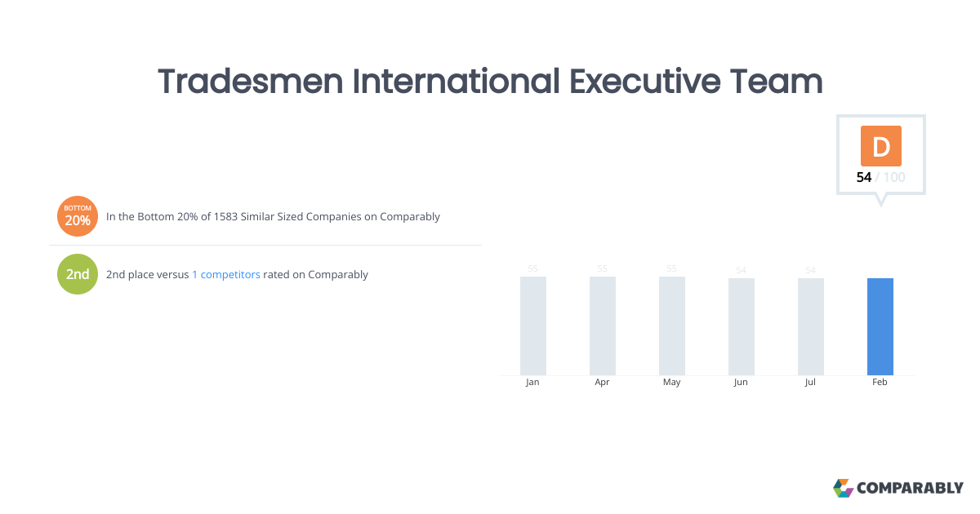This screenshot has height=514, width=980.
Task: Click the 54 / 100 score text
Action: coord(881,177)
